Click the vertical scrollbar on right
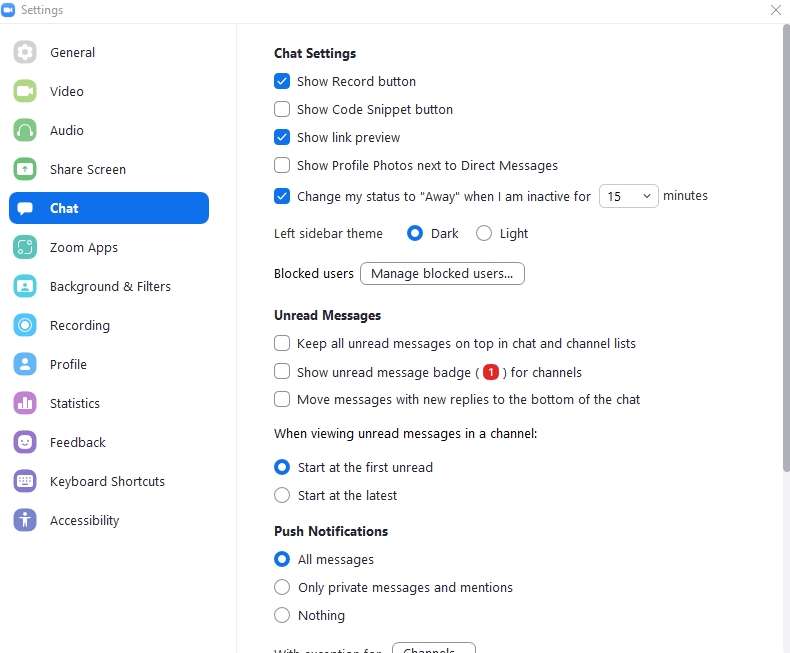 (784, 250)
